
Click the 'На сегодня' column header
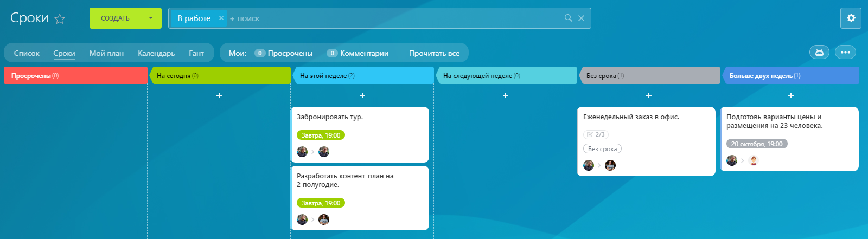click(x=219, y=75)
